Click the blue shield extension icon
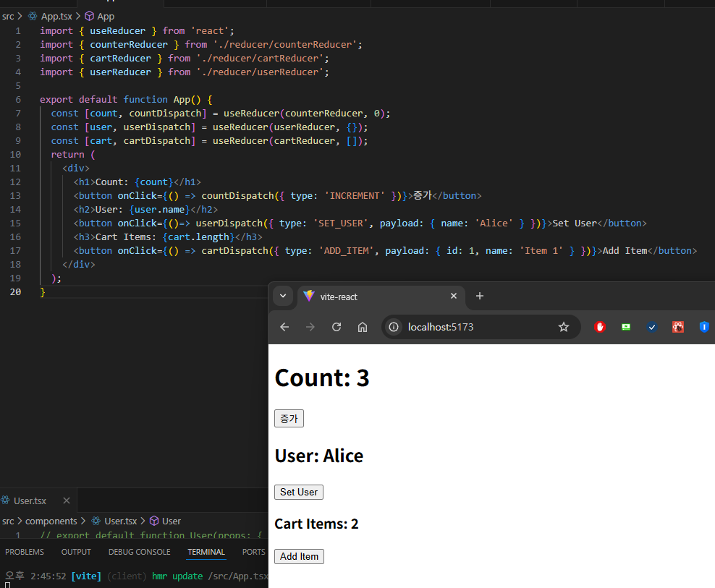 pyautogui.click(x=704, y=327)
